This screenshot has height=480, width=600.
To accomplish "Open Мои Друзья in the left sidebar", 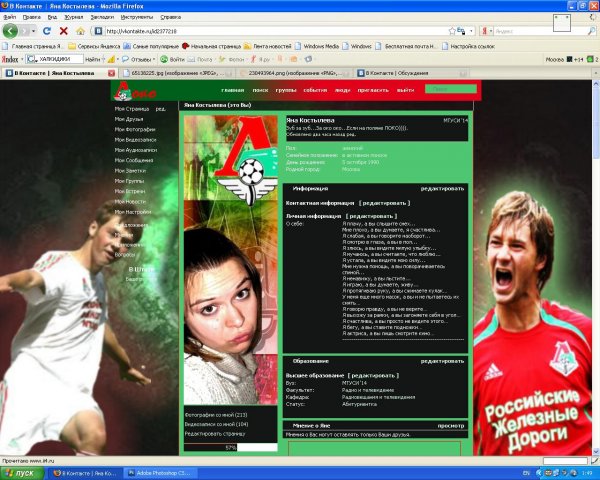I will [x=129, y=119].
